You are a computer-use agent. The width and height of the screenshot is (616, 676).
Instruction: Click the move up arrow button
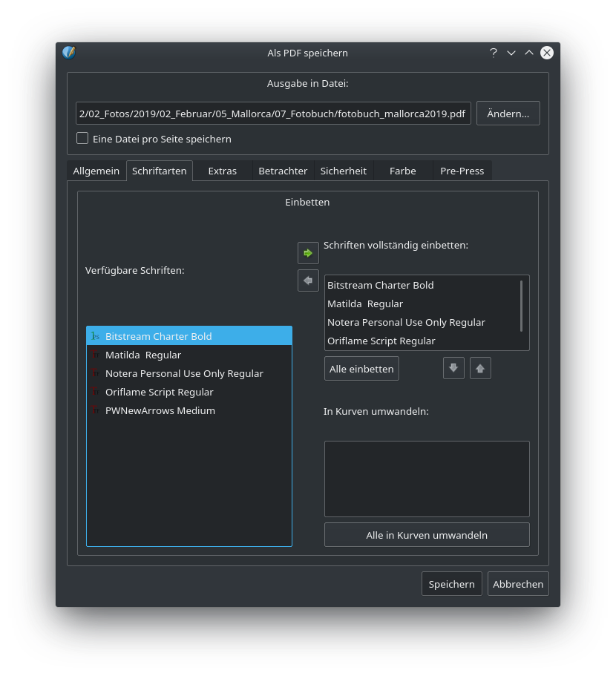click(480, 368)
